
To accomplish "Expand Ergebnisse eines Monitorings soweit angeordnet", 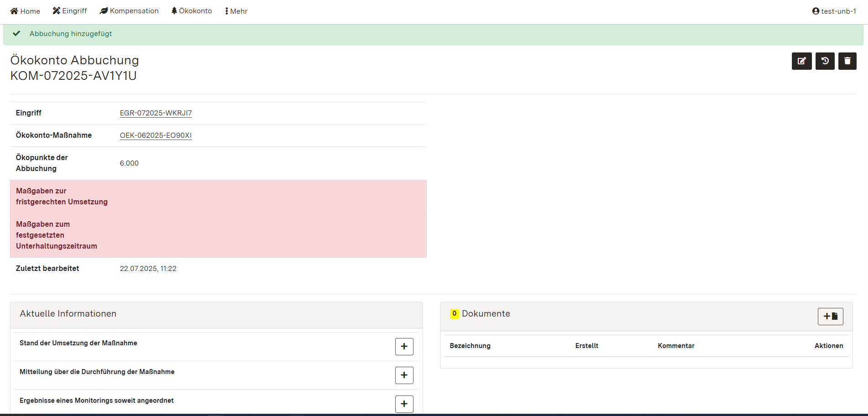I will tap(403, 404).
